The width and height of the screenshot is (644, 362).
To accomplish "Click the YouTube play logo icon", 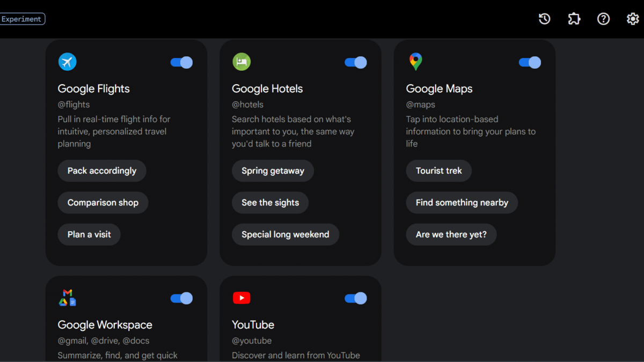I will 241,298.
